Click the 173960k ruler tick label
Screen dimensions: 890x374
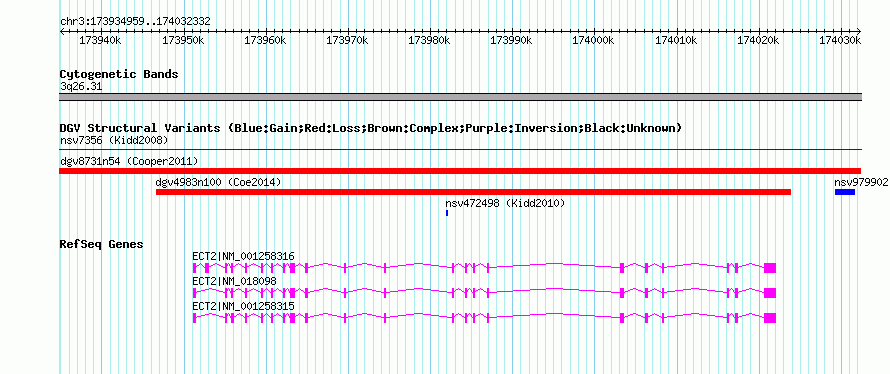tap(265, 40)
